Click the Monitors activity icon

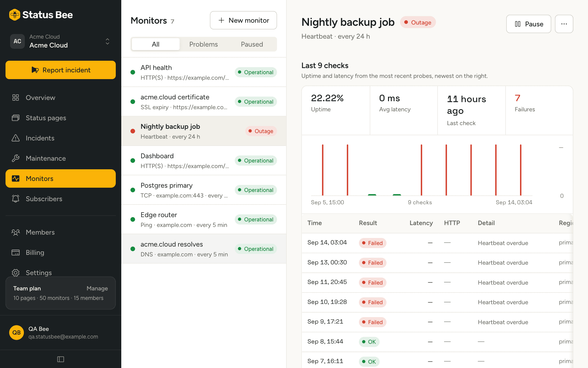(x=16, y=178)
